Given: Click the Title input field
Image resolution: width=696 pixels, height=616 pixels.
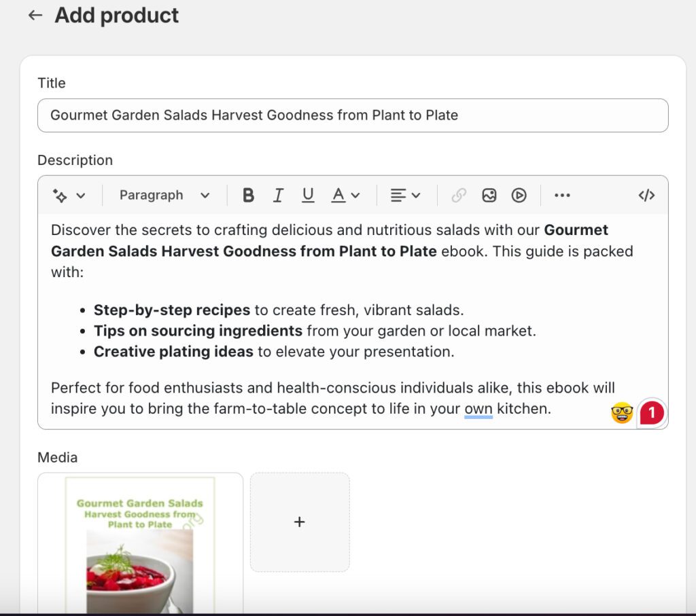Looking at the screenshot, I should [353, 115].
